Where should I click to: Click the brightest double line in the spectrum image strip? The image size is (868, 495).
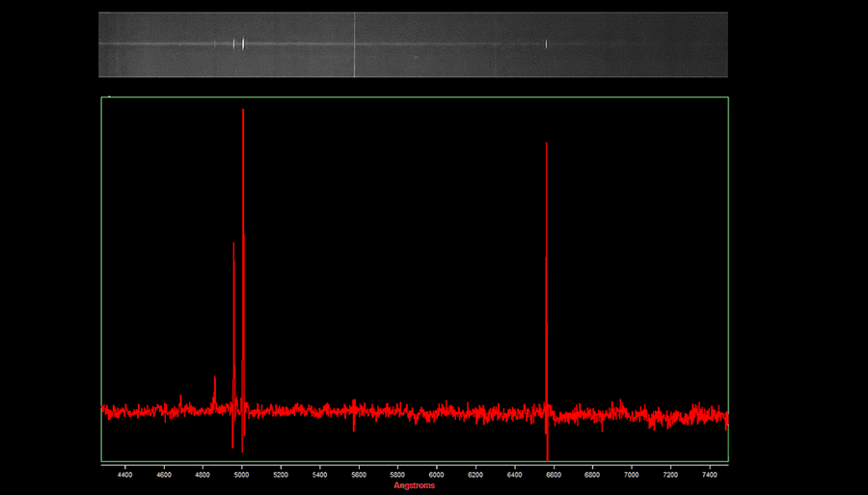tap(243, 43)
